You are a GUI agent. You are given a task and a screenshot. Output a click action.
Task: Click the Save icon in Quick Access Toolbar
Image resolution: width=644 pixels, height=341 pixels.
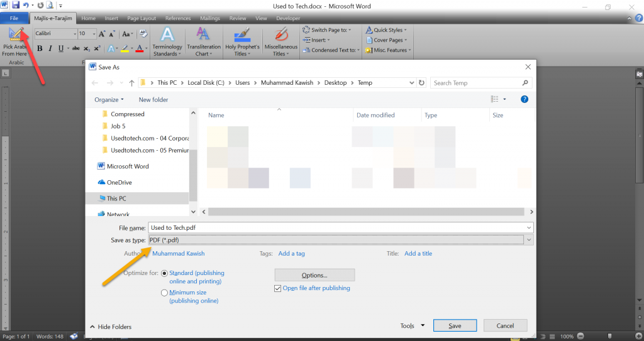point(16,5)
